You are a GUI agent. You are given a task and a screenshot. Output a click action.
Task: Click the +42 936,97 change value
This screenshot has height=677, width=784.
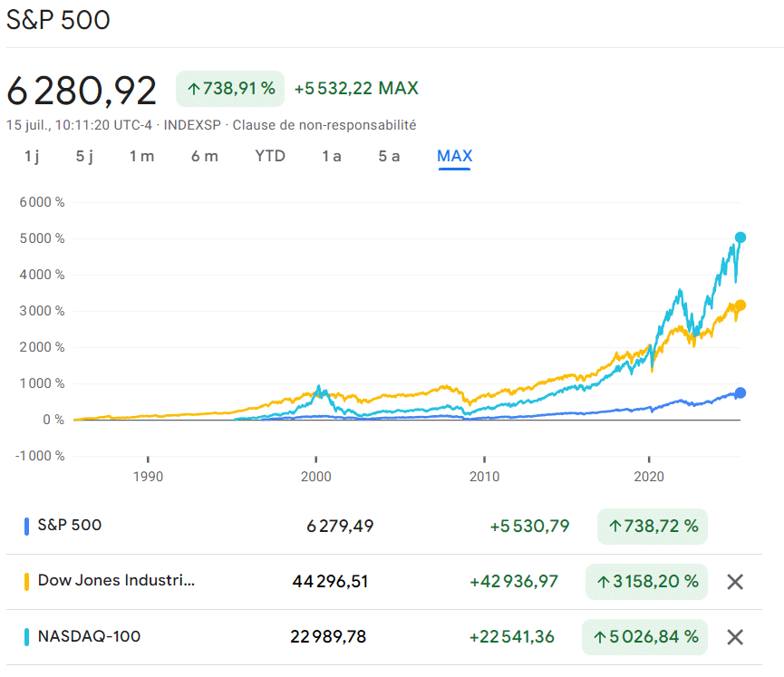[514, 582]
